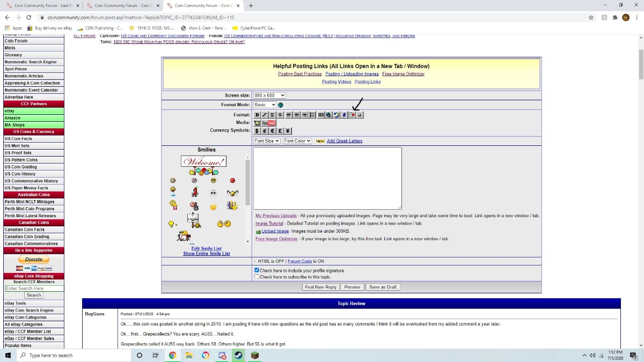
Task: Apply Bold formatting in the Format toolbar
Action: pos(257,115)
